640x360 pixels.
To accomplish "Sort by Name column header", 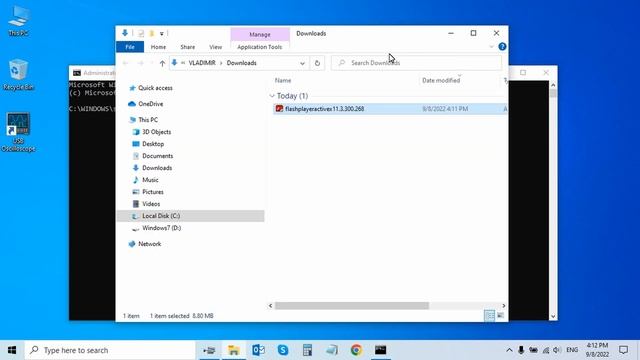I will pyautogui.click(x=283, y=80).
